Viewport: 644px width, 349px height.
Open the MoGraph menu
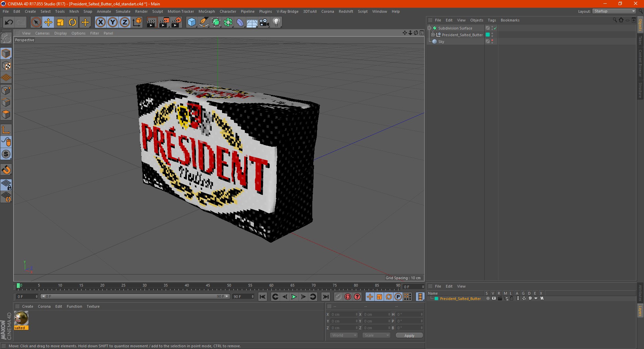(x=207, y=11)
